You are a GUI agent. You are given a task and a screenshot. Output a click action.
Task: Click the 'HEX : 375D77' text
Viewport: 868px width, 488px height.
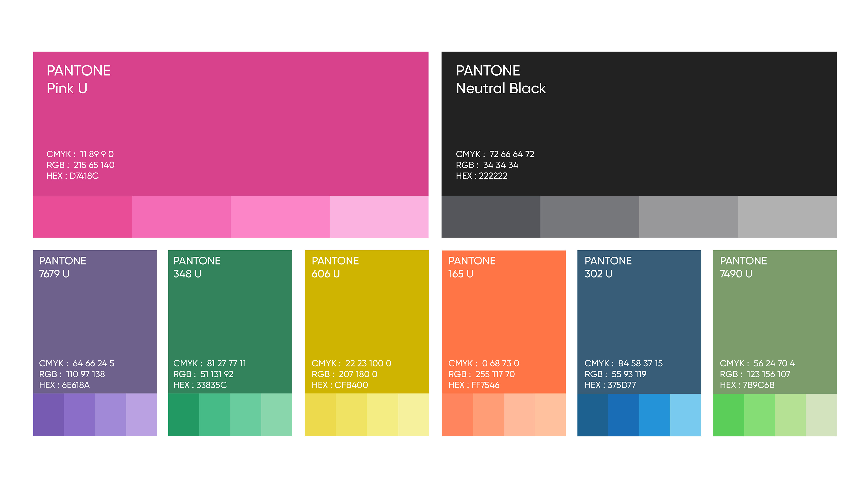pyautogui.click(x=610, y=385)
